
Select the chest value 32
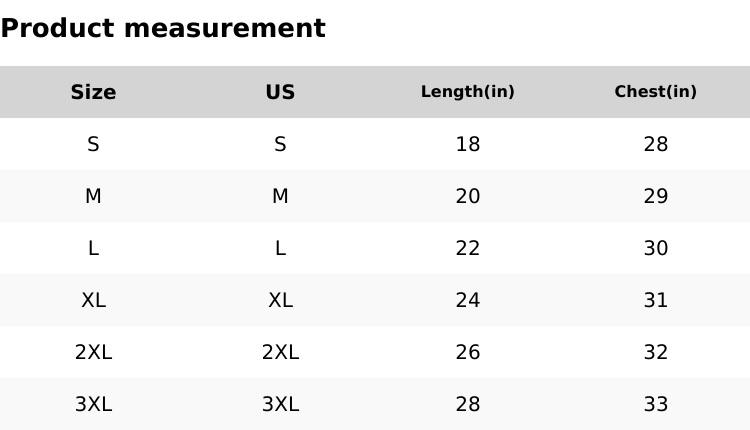click(x=655, y=352)
